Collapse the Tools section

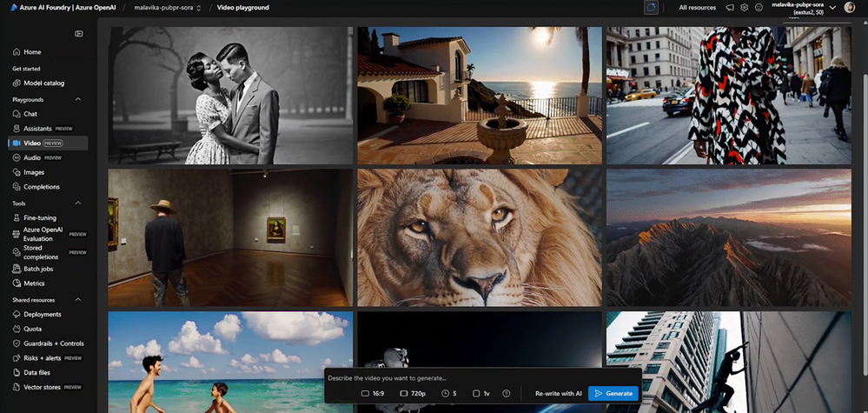click(x=78, y=203)
